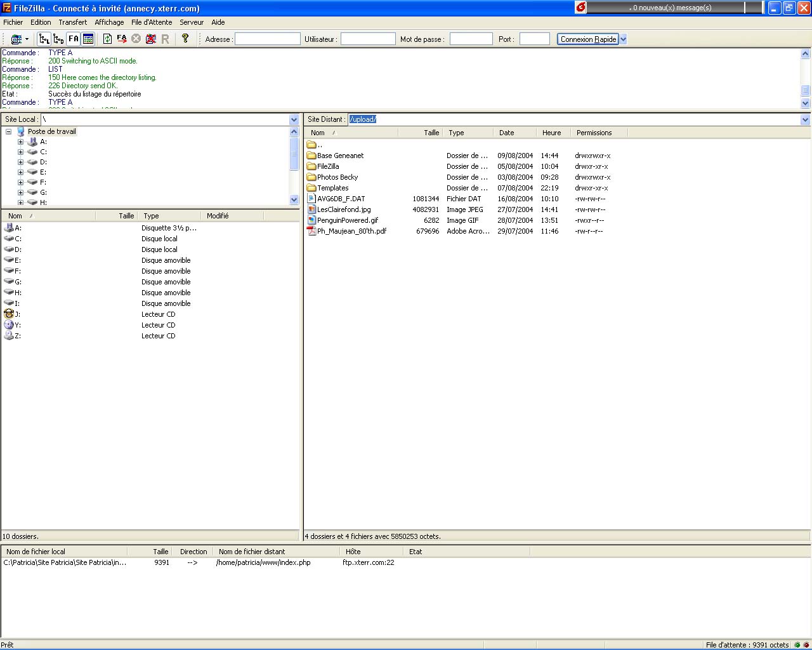This screenshot has height=650, width=812.
Task: Open the Site Manager dropdown arrow
Action: tap(27, 39)
